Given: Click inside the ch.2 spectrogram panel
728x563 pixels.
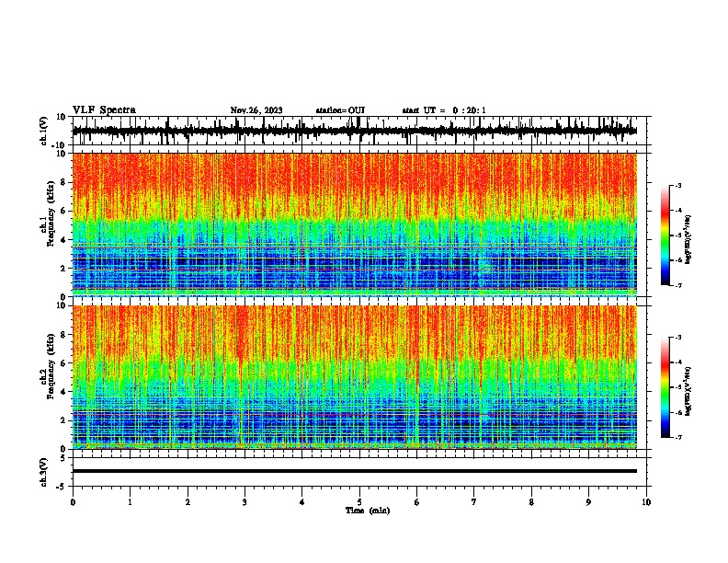Looking at the screenshot, I should pos(355,377).
